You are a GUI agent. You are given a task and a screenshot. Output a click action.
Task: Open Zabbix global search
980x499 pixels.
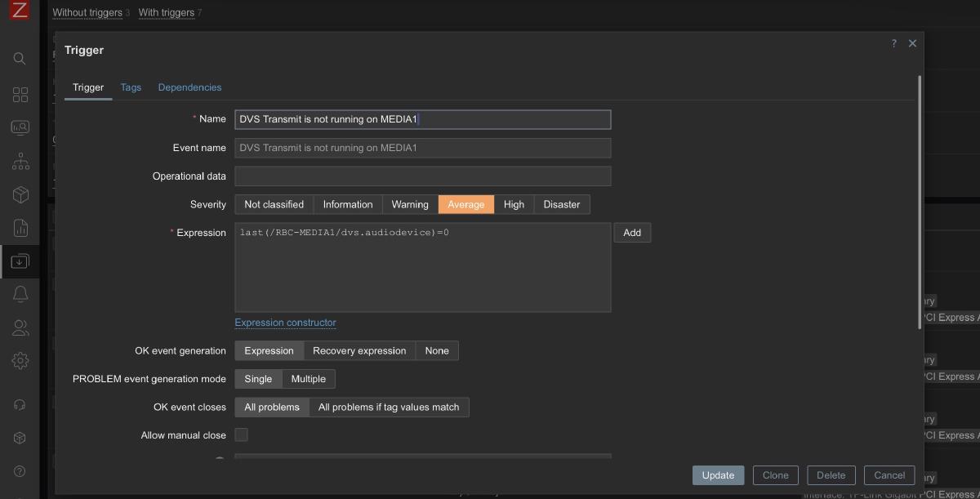pyautogui.click(x=20, y=59)
